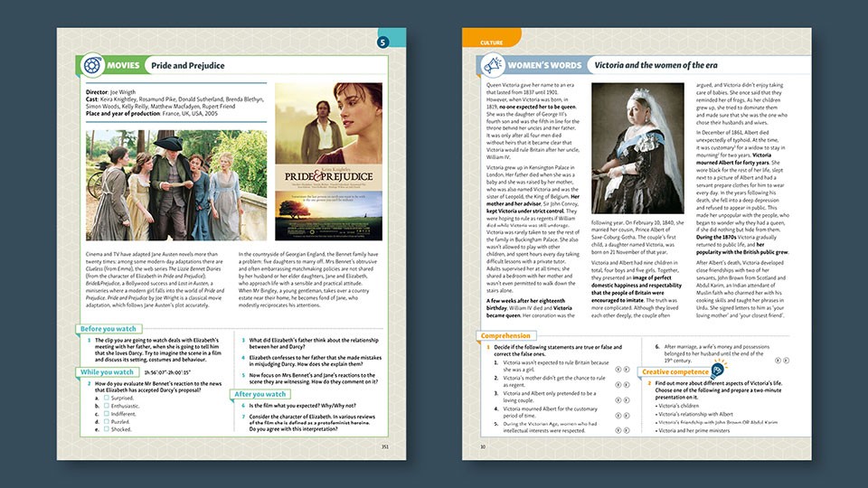Click the Comprehension section heading
868x488 pixels.
point(505,335)
